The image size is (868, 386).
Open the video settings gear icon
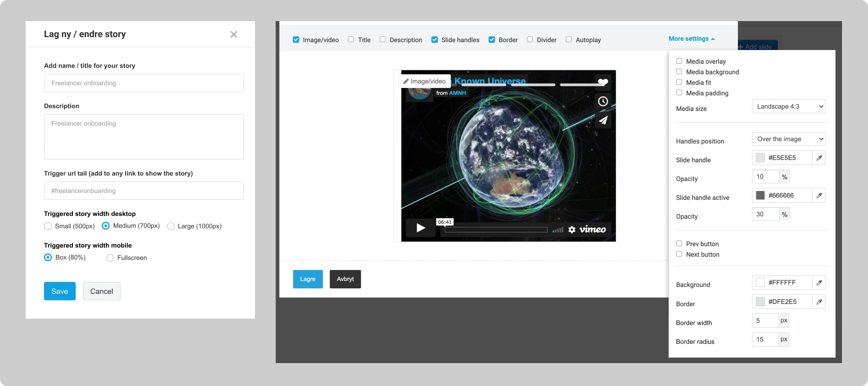pyautogui.click(x=572, y=230)
